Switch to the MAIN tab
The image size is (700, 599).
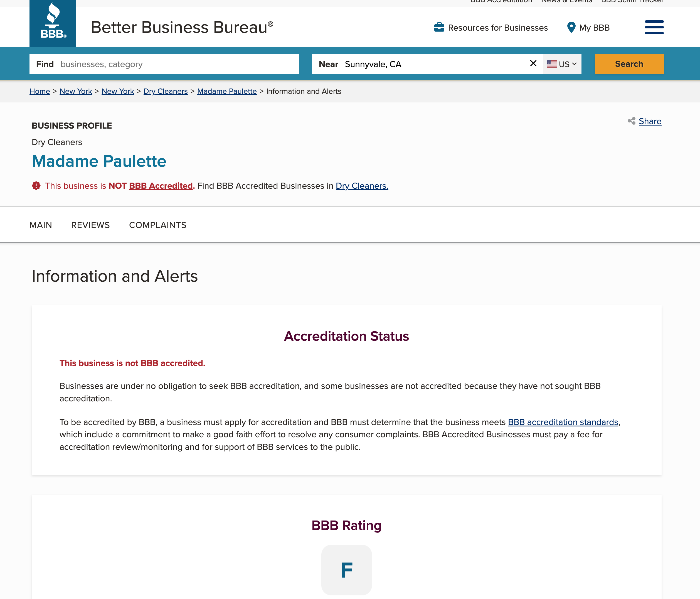tap(41, 225)
